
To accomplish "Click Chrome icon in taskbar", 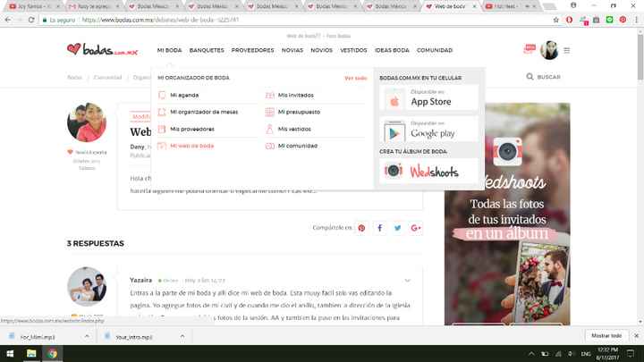I will pos(52,353).
